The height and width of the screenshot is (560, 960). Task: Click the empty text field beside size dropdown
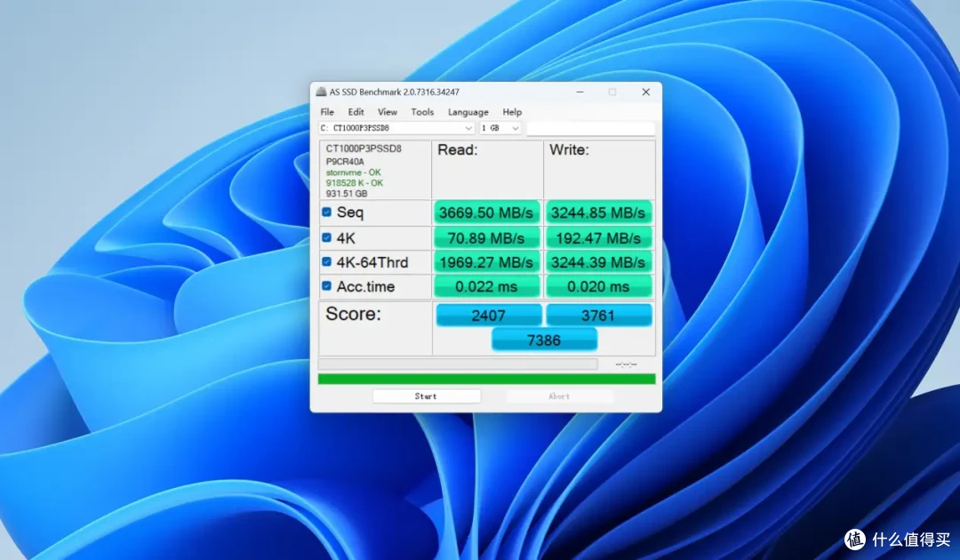click(591, 128)
